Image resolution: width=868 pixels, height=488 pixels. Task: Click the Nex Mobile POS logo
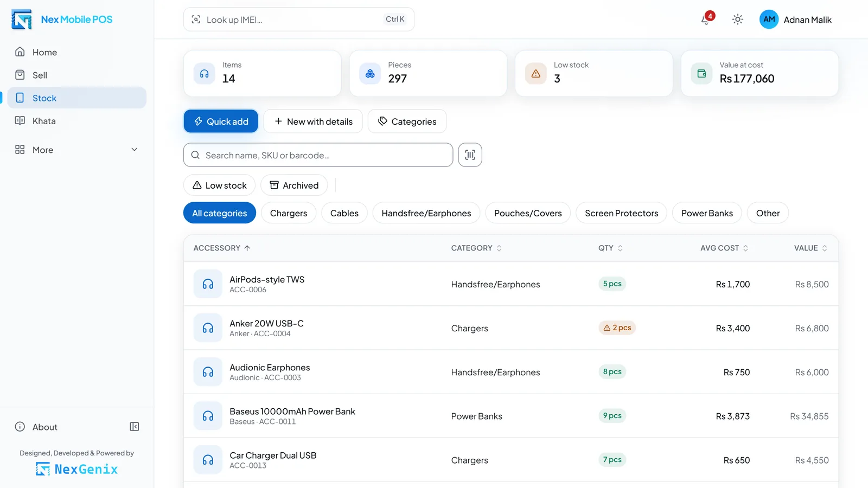tap(62, 20)
